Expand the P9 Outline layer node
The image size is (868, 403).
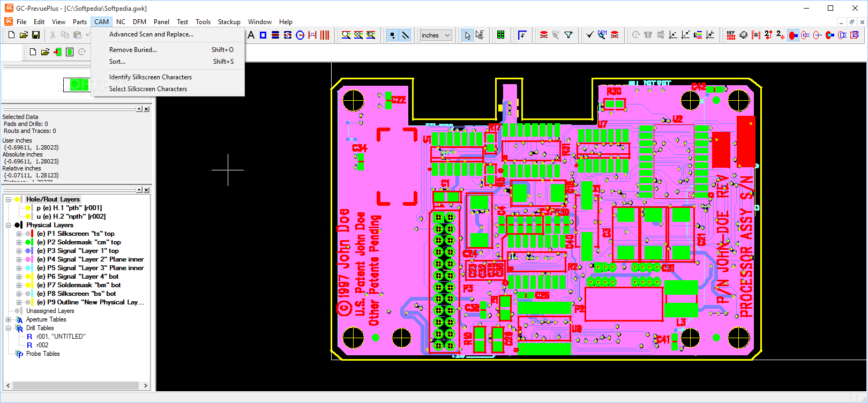(x=19, y=302)
